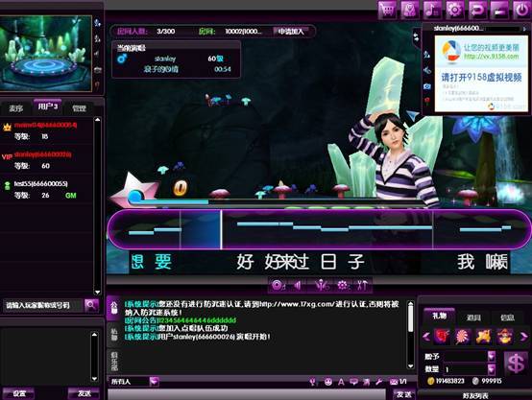532x400 pixels.
Task: Open the shopping cart store
Action: point(388,10)
